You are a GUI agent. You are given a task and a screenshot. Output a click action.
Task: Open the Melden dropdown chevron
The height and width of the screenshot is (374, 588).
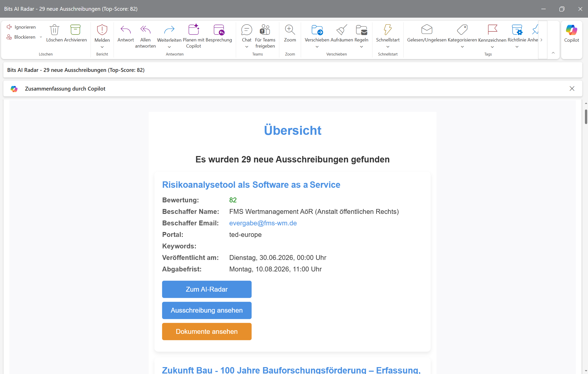[x=102, y=47]
